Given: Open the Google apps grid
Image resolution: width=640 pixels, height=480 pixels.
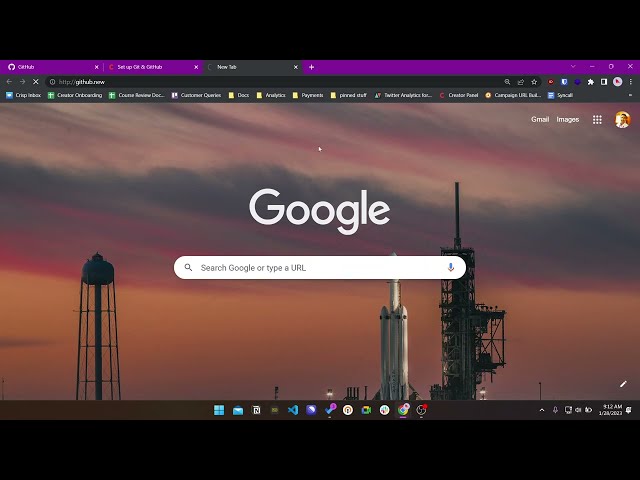Looking at the screenshot, I should pyautogui.click(x=597, y=120).
